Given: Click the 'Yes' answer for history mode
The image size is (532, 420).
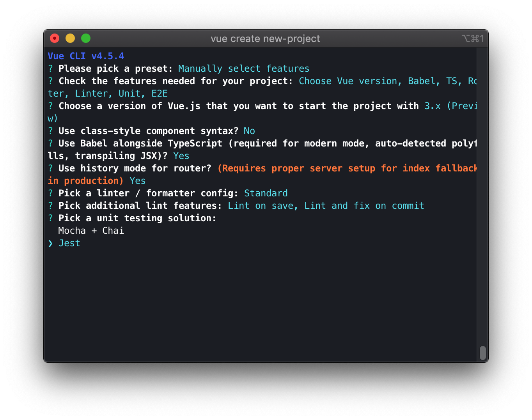Looking at the screenshot, I should tap(138, 181).
